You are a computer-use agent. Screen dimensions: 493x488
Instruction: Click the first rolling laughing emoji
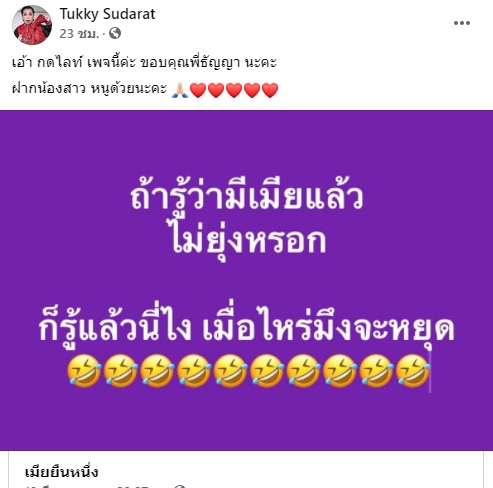coord(84,371)
